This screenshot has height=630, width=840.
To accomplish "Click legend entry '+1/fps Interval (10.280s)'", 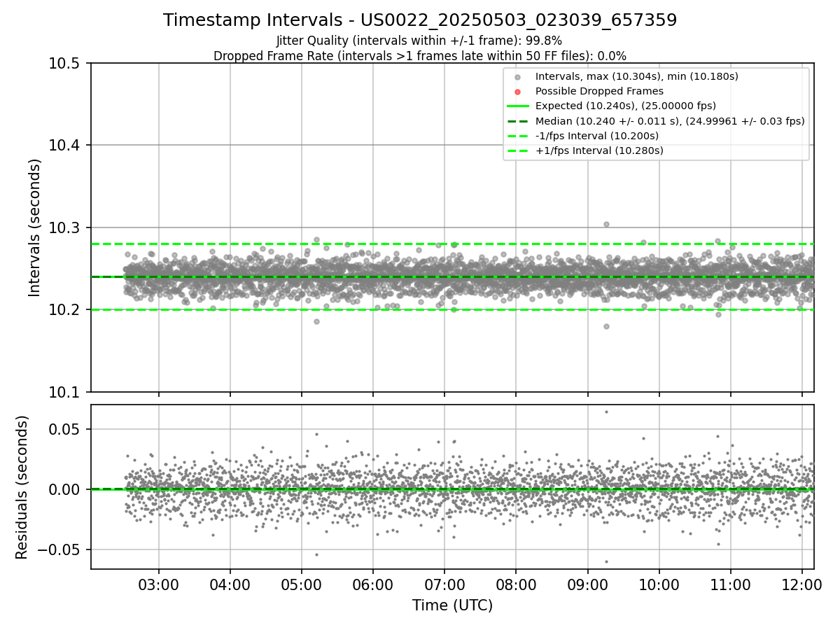I will [x=599, y=150].
